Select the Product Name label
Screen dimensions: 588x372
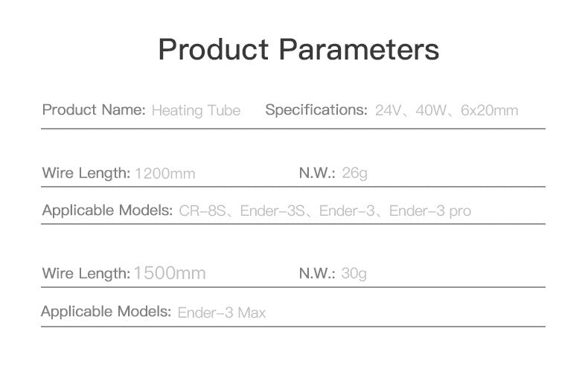tap(93, 110)
